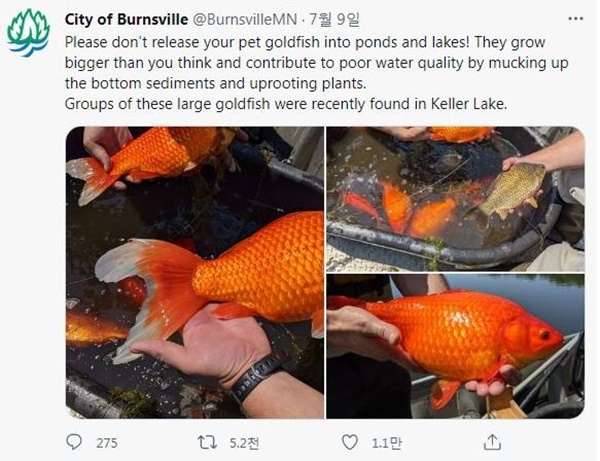Open the photo of fish in tub

pyautogui.click(x=455, y=199)
